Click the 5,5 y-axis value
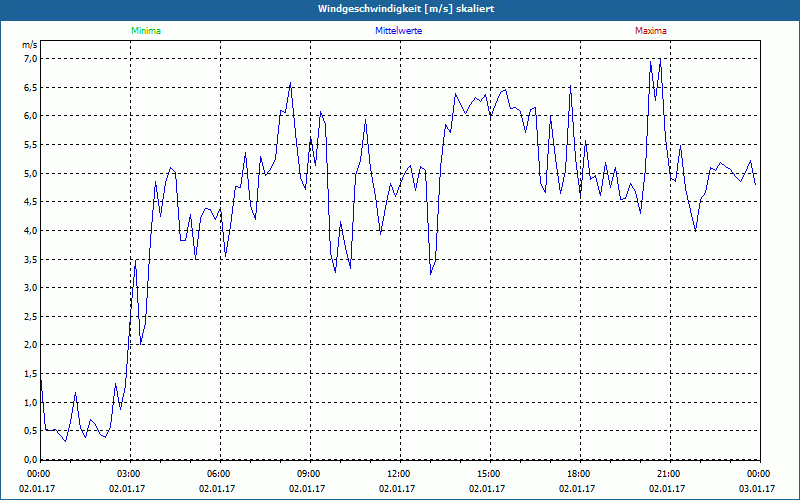Viewport: 800px width, 500px height. pos(31,145)
